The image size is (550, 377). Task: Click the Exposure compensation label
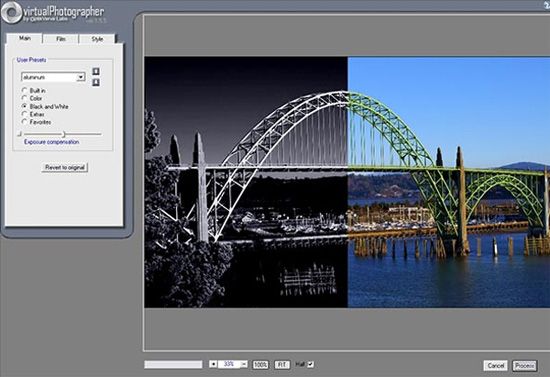coord(52,142)
